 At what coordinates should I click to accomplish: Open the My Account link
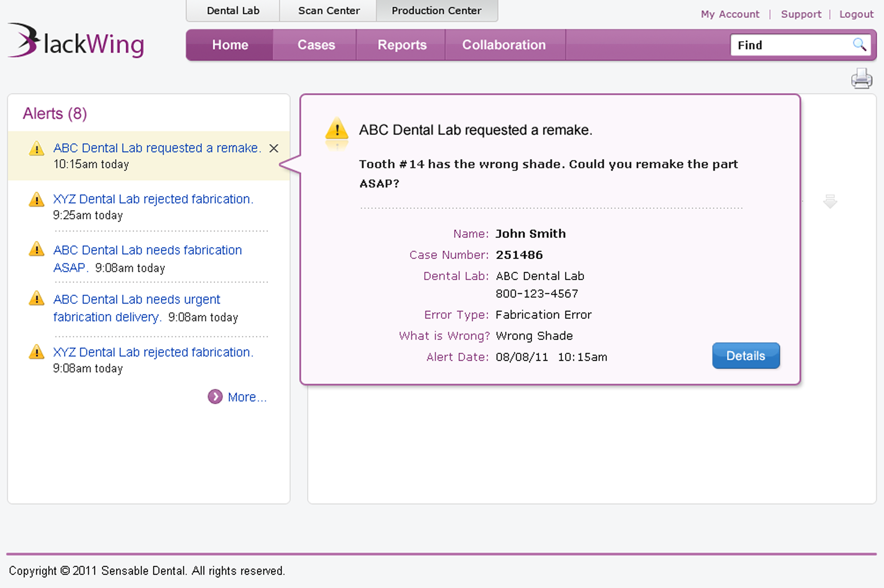pyautogui.click(x=730, y=14)
